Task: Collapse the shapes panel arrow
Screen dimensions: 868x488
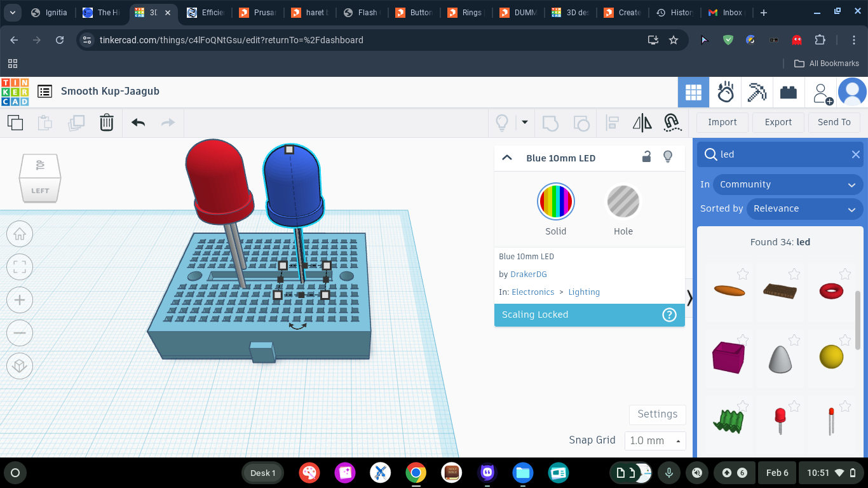Action: click(689, 298)
